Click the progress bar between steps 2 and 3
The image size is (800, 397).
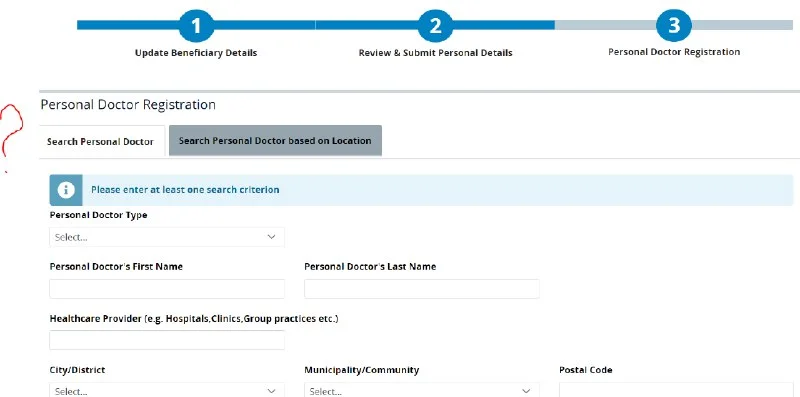coord(555,25)
